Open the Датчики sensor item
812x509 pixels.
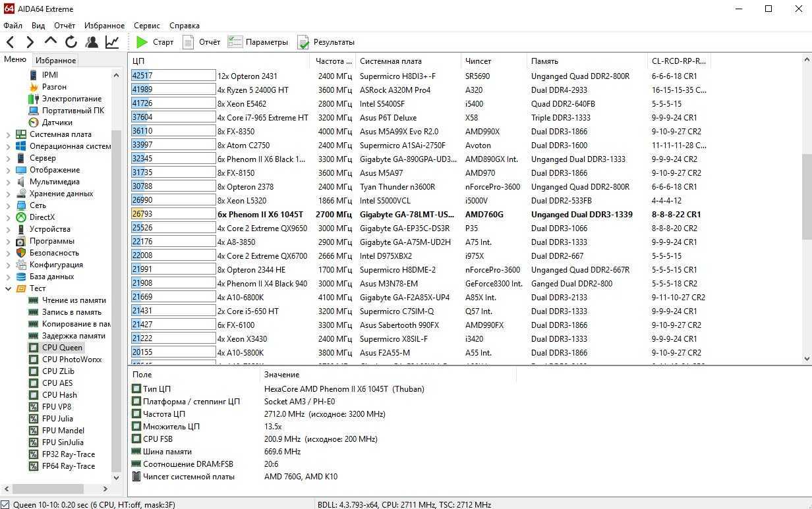pyautogui.click(x=57, y=122)
